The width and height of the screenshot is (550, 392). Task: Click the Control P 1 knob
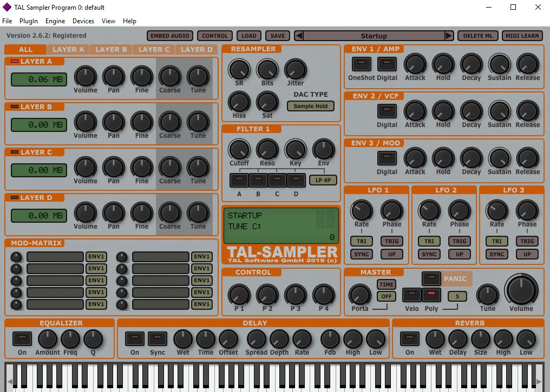point(239,294)
